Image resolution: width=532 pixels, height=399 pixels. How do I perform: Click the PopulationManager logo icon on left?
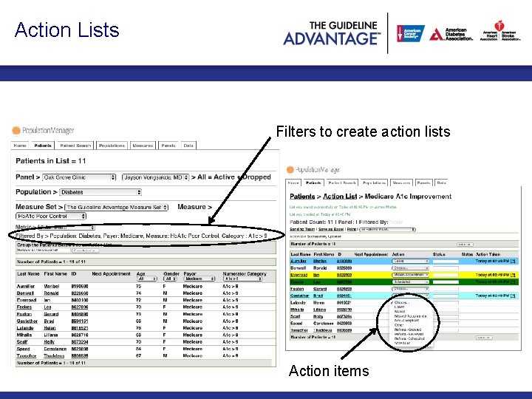tap(16, 130)
